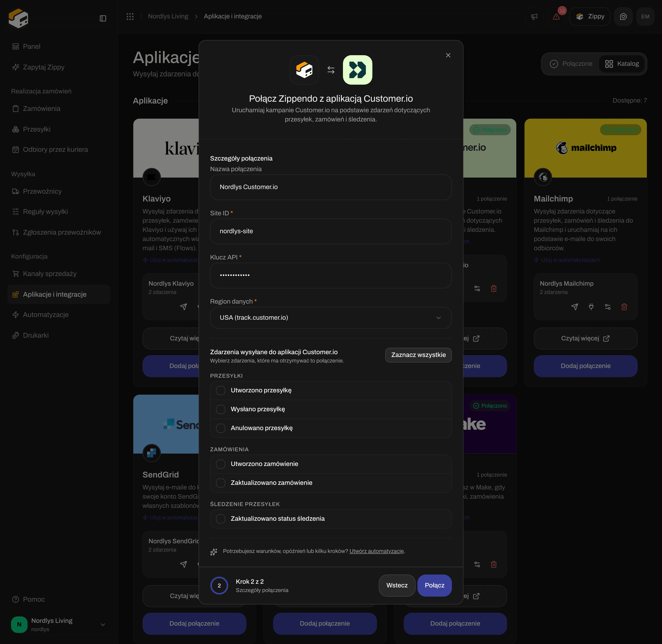Check the Wysłano przesyłkę event

click(x=221, y=409)
